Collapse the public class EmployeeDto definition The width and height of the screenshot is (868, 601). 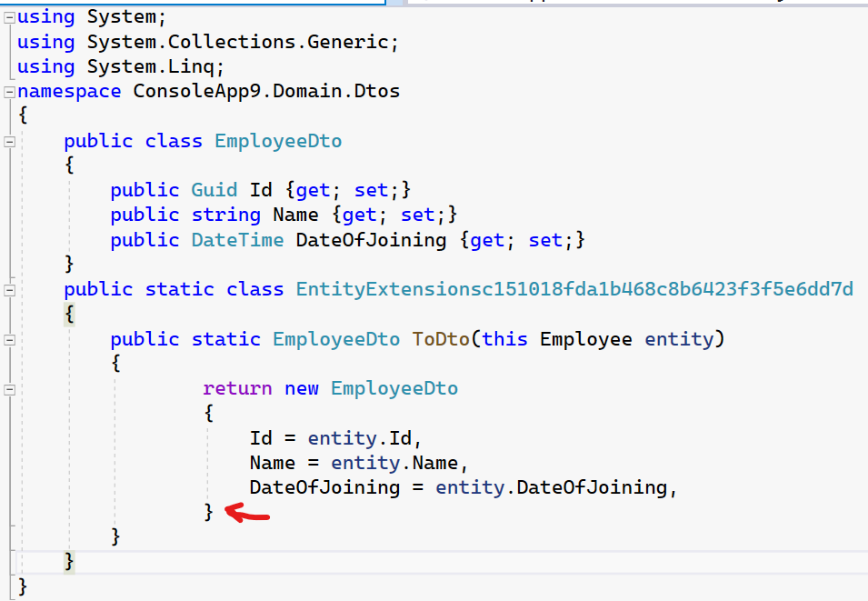[x=9, y=142]
